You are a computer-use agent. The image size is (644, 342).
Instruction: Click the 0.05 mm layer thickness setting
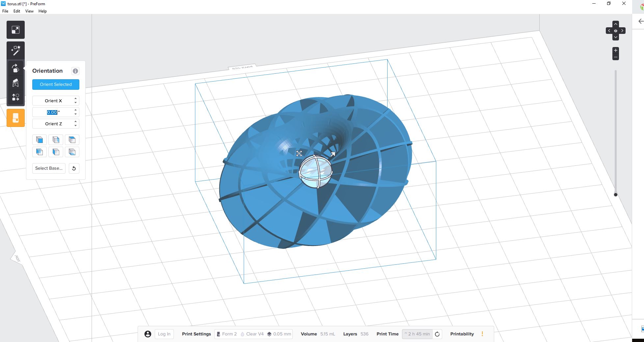pyautogui.click(x=279, y=334)
